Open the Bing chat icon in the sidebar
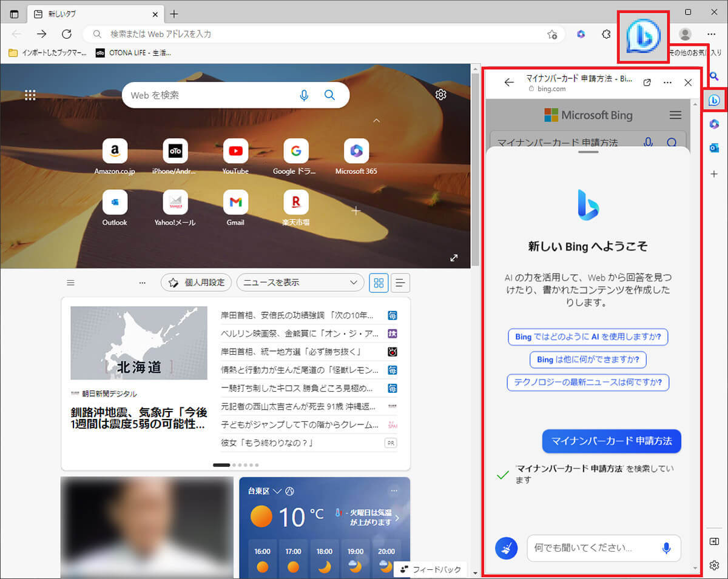Image resolution: width=728 pixels, height=579 pixels. (x=715, y=100)
